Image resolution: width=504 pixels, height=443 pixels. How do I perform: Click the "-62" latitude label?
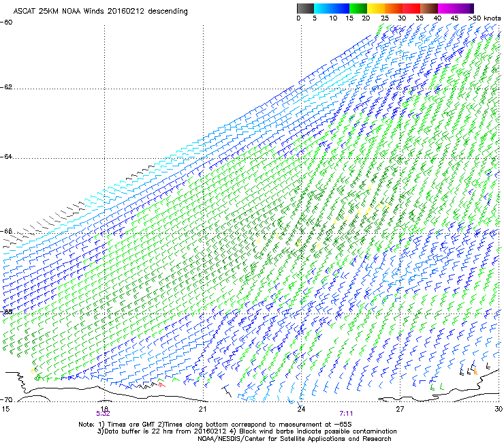pyautogui.click(x=6, y=87)
